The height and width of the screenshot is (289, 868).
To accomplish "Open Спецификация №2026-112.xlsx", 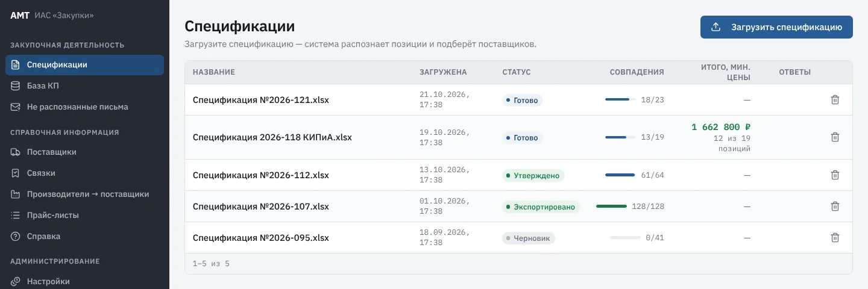I will click(x=261, y=175).
